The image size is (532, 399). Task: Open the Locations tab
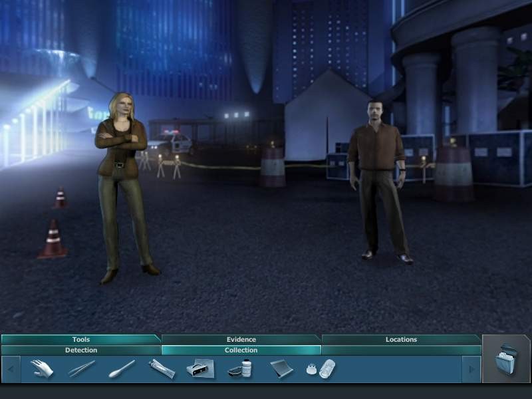pos(401,339)
